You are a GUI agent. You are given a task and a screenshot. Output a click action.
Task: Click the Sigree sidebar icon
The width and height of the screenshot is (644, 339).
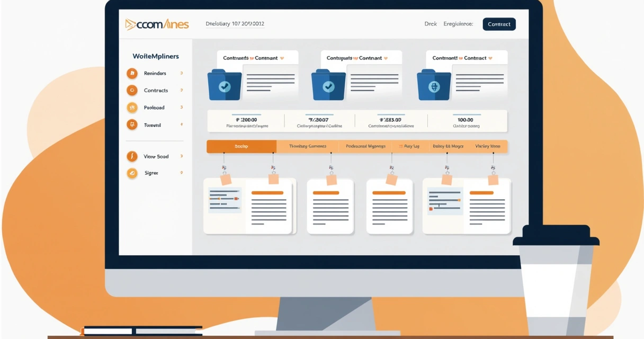coord(132,173)
